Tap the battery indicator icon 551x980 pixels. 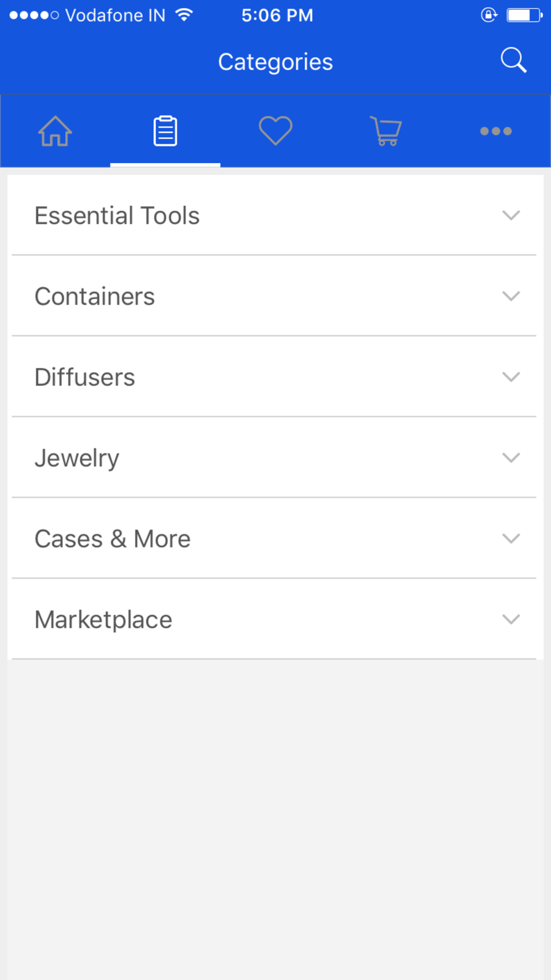point(525,15)
